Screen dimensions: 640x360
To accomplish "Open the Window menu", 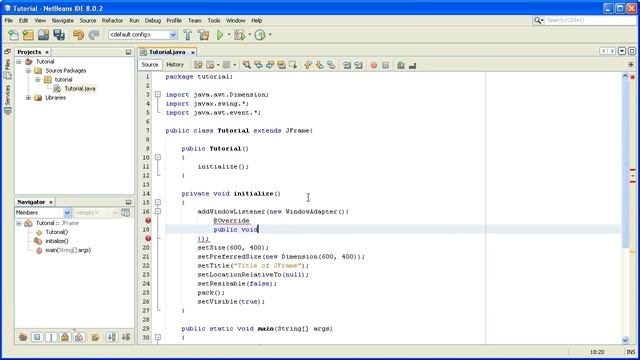I will coord(236,20).
